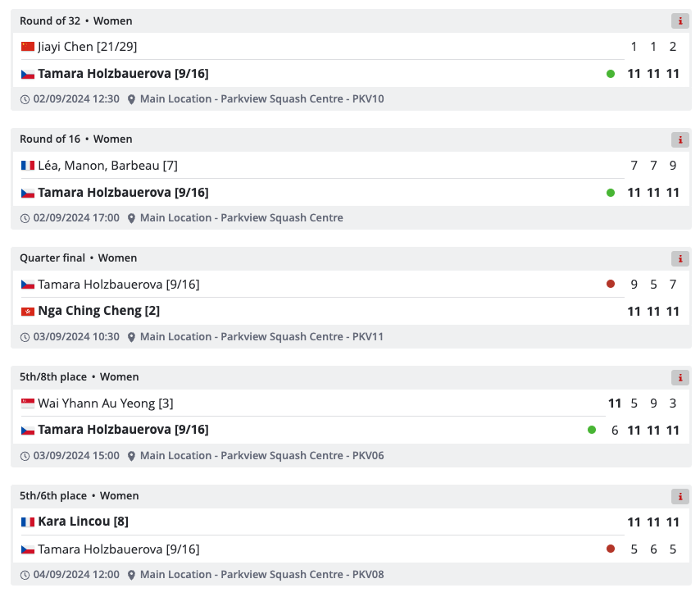Click the Parkview Squash Centre PKV11 location text
The image size is (700, 597).
(x=261, y=337)
